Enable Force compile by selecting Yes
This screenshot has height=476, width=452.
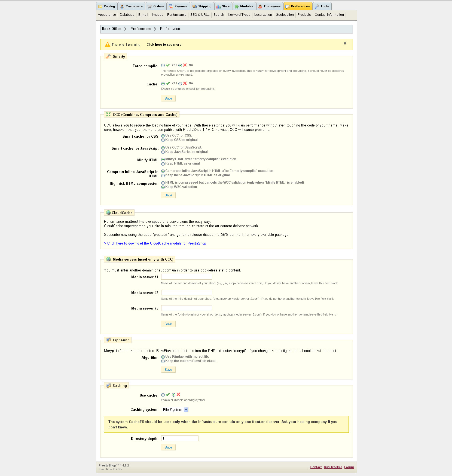coord(163,66)
